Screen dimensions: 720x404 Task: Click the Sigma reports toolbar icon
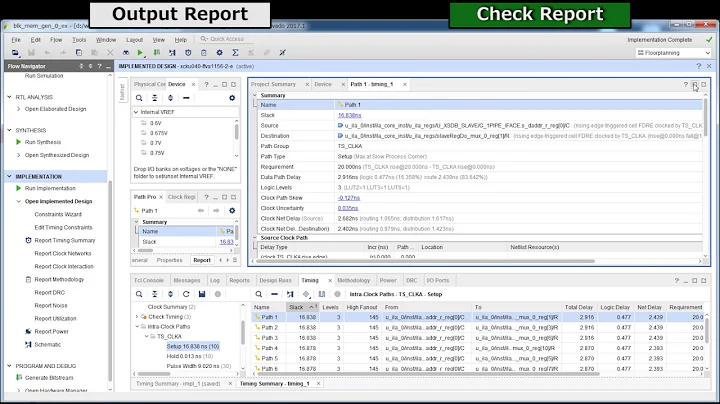pos(235,53)
